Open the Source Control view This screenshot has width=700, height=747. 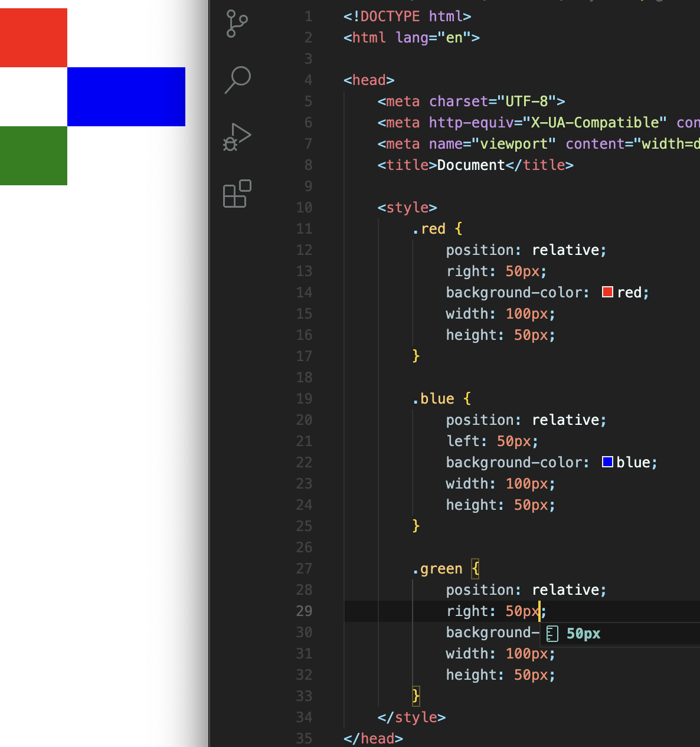point(237,24)
